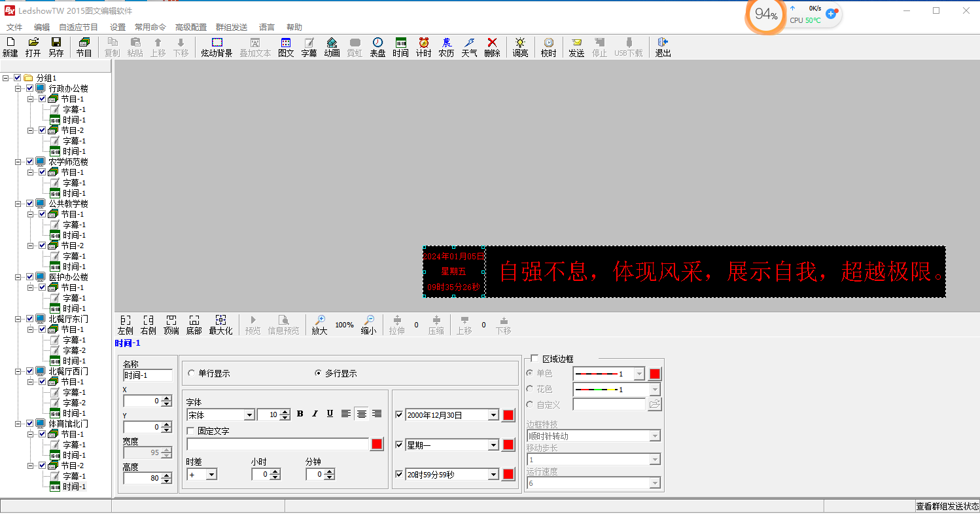This screenshot has width=980, height=514.
Task: Toggle the 区域边框 checkbox
Action: [x=534, y=359]
